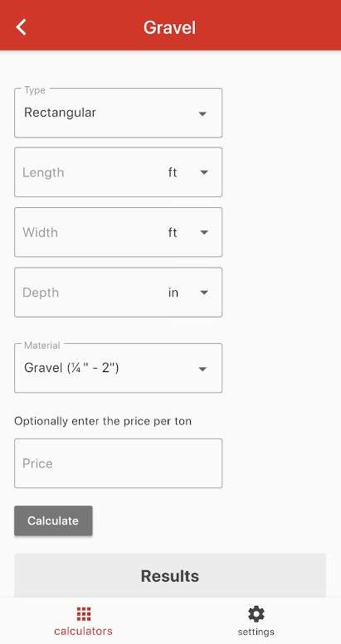Select the Gravel (¼" - 2") material value
The height and width of the screenshot is (644, 341).
(x=71, y=368)
